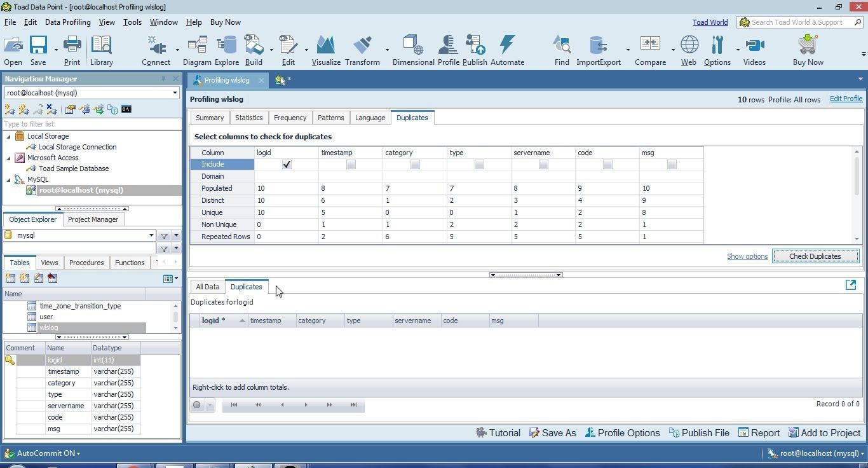Check Include for category column
The image size is (868, 468).
(x=415, y=164)
